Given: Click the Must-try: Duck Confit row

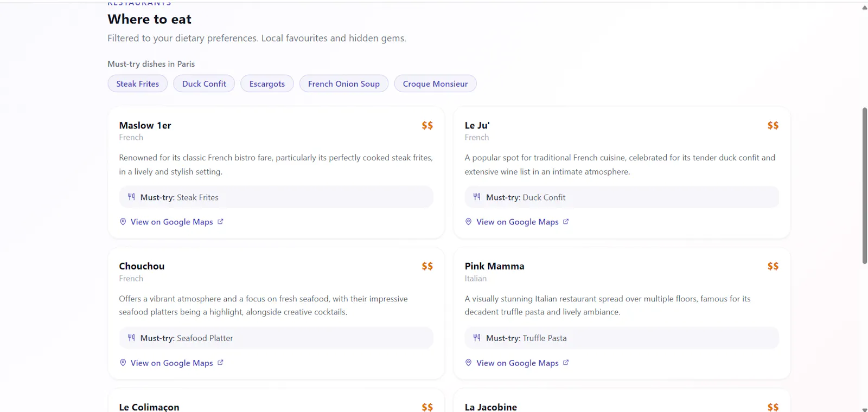Looking at the screenshot, I should point(622,197).
